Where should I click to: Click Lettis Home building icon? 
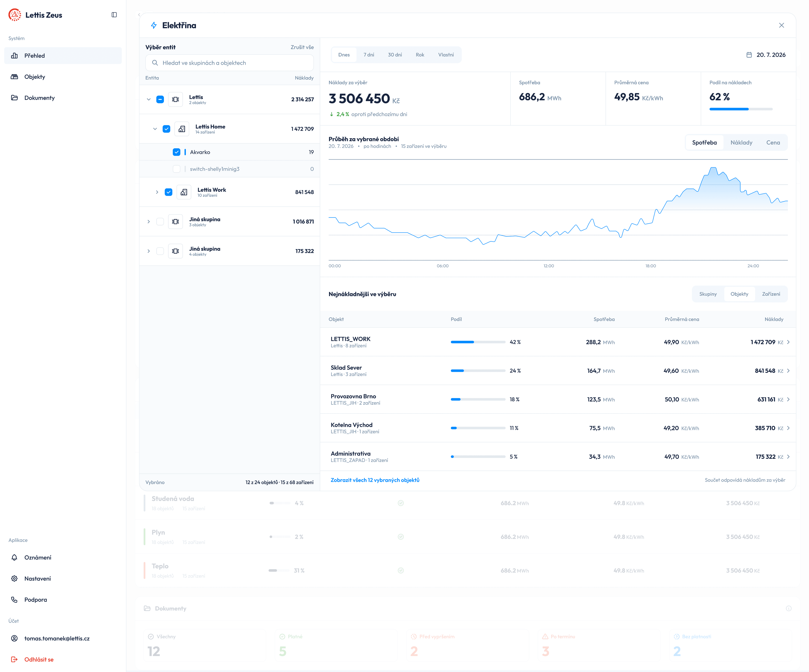(182, 129)
